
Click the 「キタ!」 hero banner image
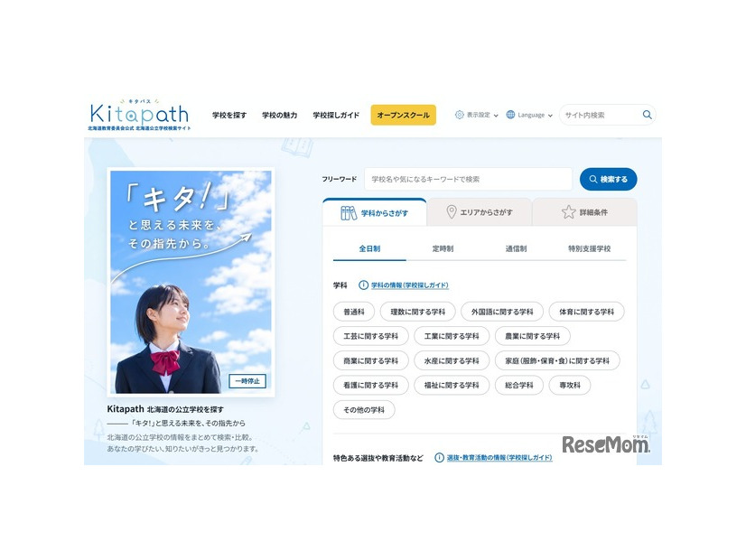pyautogui.click(x=191, y=282)
